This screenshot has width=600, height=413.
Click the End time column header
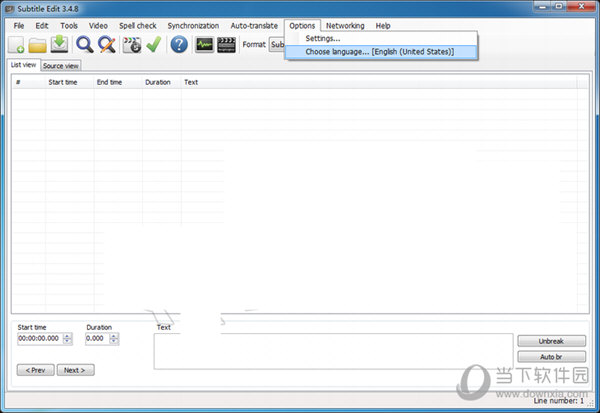pyautogui.click(x=118, y=82)
